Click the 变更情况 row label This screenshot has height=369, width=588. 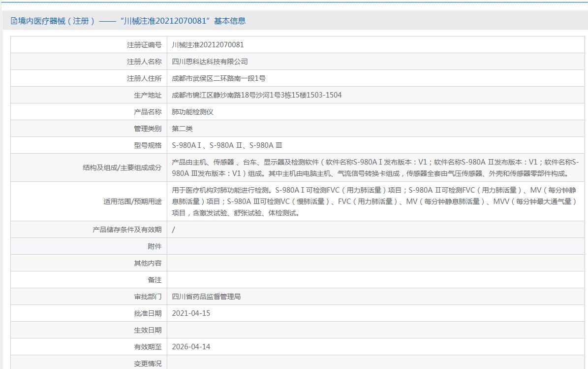pos(148,364)
